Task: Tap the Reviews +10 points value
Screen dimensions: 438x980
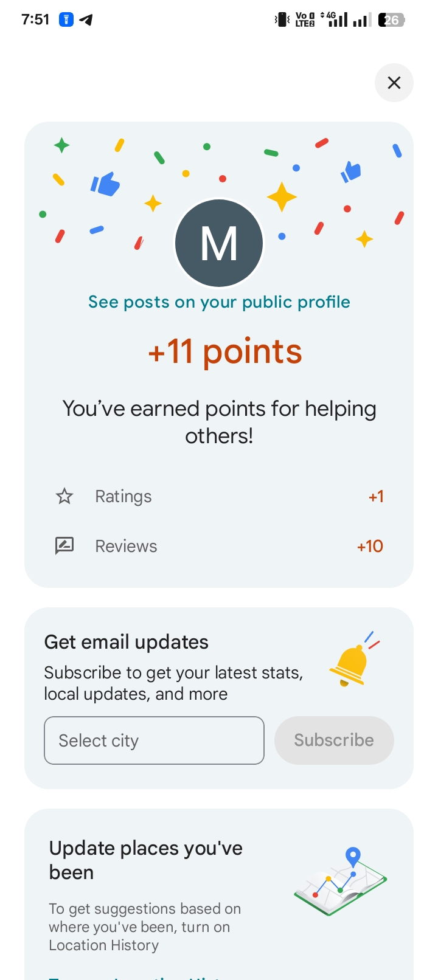Action: [370, 546]
